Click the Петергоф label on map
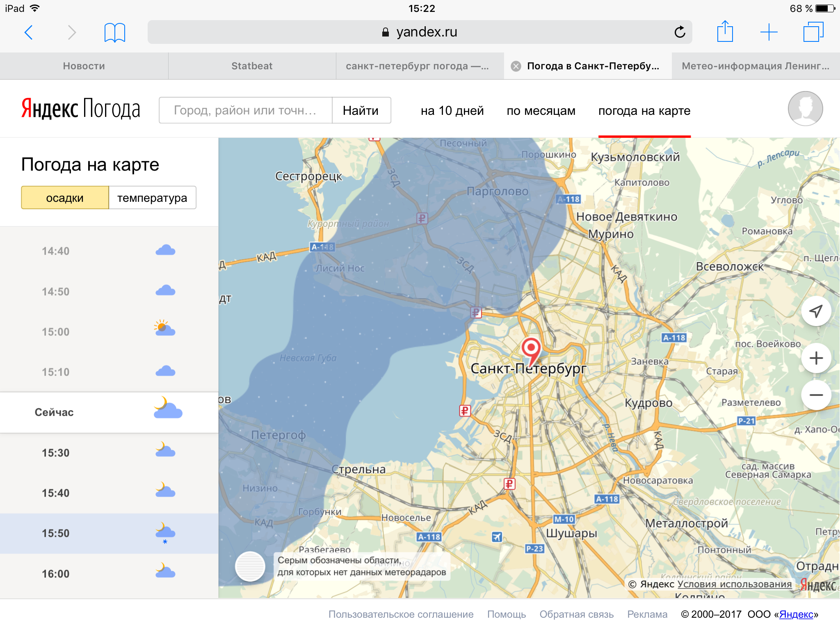840x630 pixels. point(278,435)
